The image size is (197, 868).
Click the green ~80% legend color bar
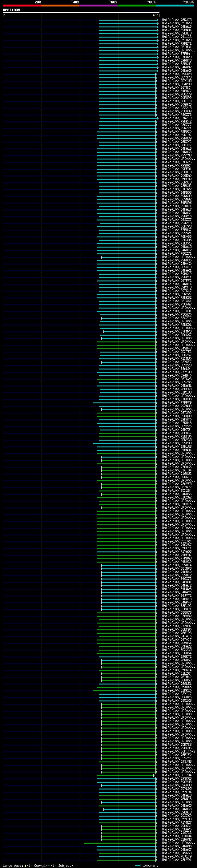coord(137,6)
